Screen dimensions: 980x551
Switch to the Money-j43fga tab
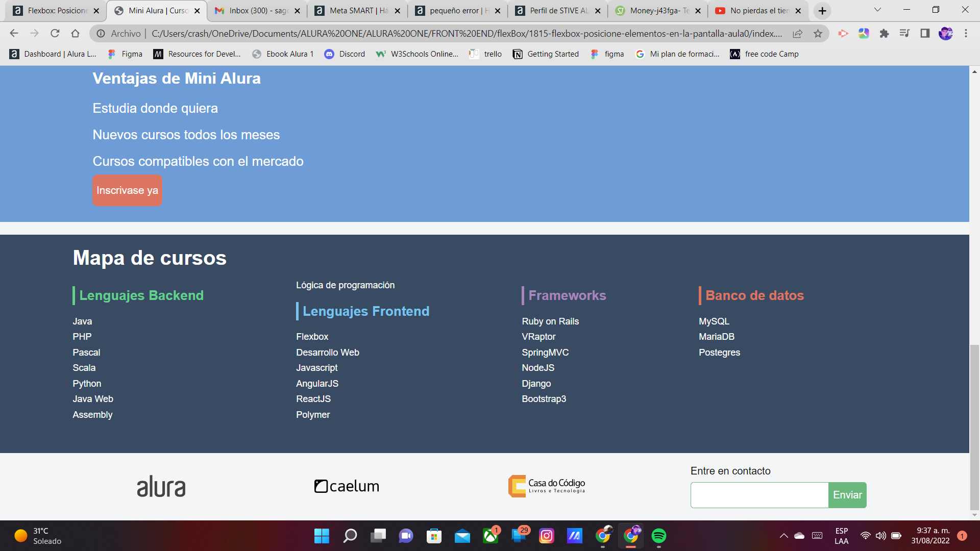tap(659, 11)
